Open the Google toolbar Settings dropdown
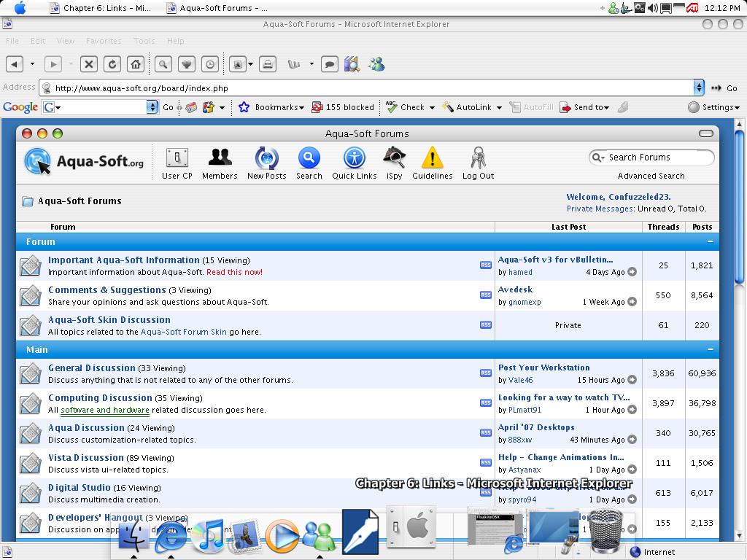 [713, 107]
